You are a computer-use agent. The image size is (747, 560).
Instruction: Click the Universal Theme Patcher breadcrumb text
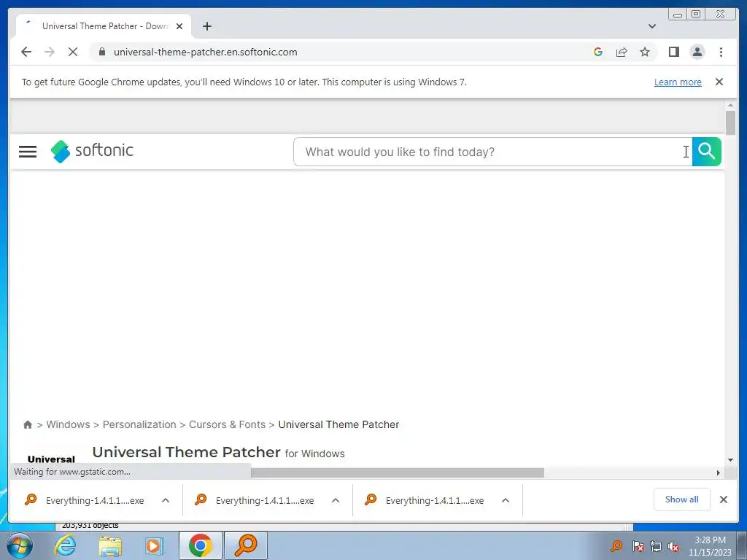(338, 424)
